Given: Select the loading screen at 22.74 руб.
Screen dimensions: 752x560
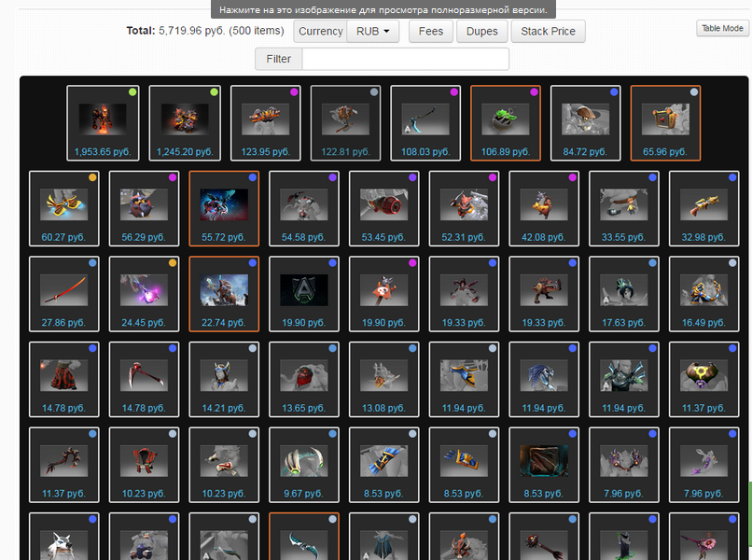Looking at the screenshot, I should click(224, 294).
